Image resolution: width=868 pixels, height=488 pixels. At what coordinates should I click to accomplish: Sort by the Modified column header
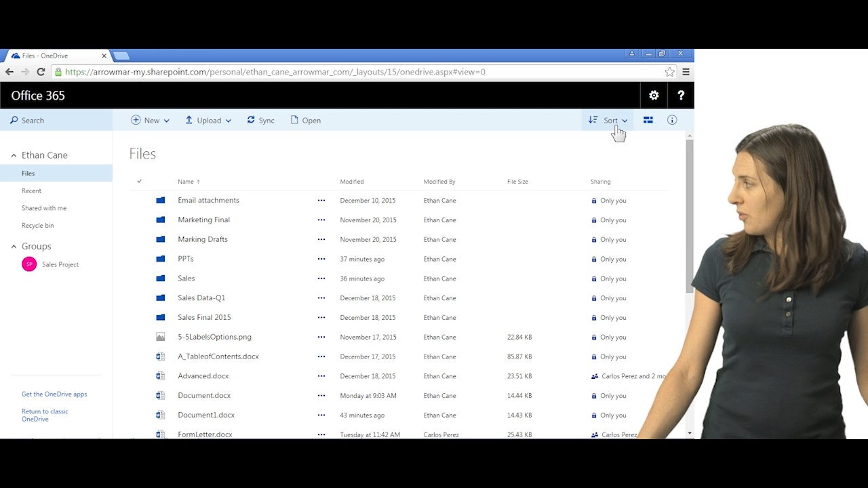(352, 182)
